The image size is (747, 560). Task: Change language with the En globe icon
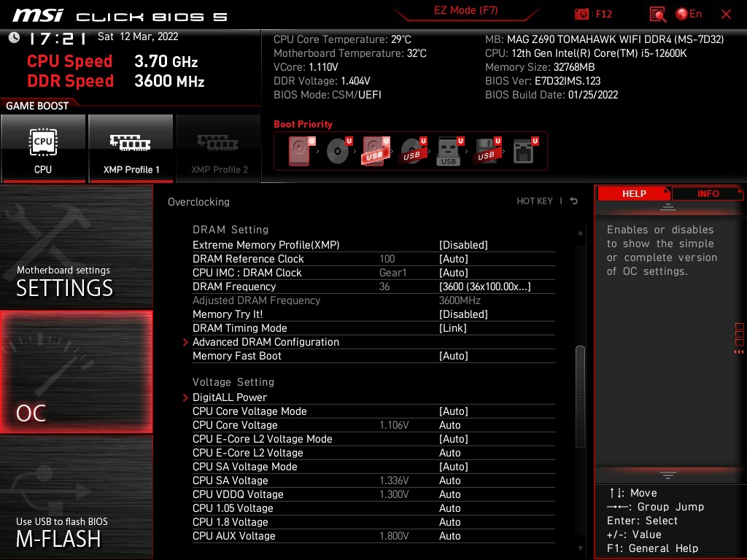[689, 15]
